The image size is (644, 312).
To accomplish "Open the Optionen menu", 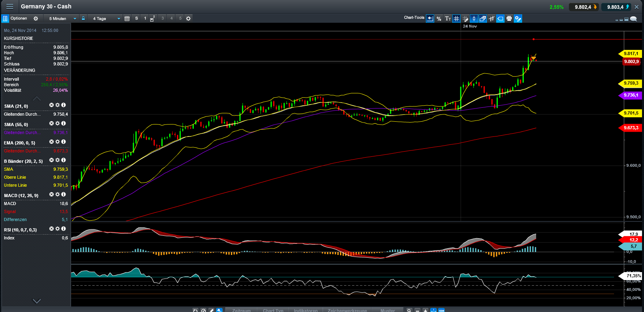I will pyautogui.click(x=19, y=18).
